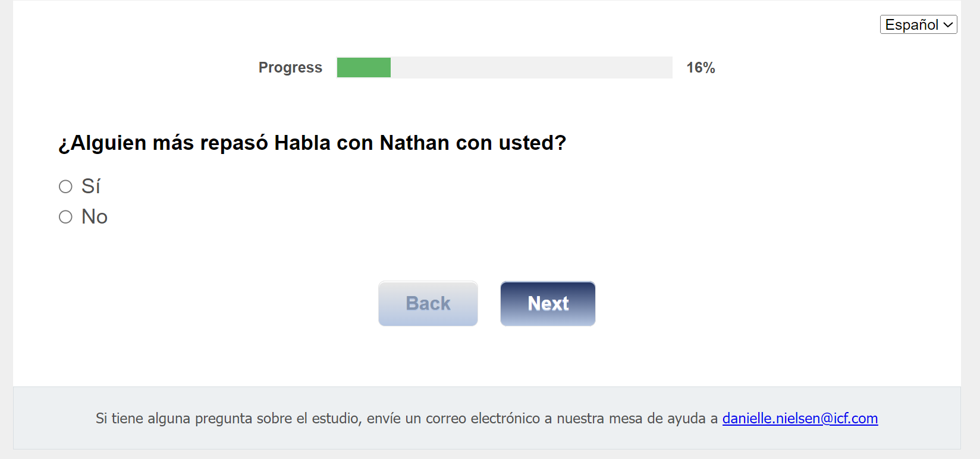Click the Progress label text

290,68
